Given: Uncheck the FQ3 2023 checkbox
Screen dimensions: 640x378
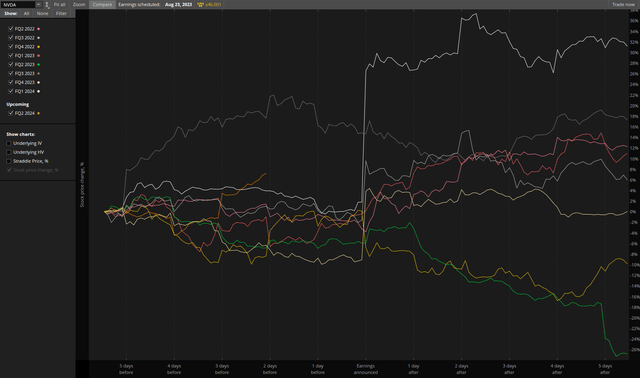Looking at the screenshot, I should tap(11, 73).
